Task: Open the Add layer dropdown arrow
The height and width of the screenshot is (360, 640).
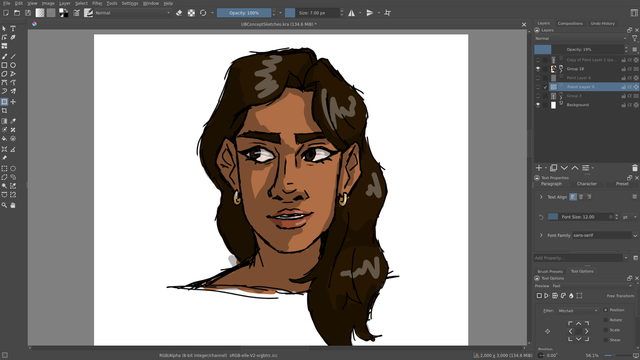Action: 546,168
